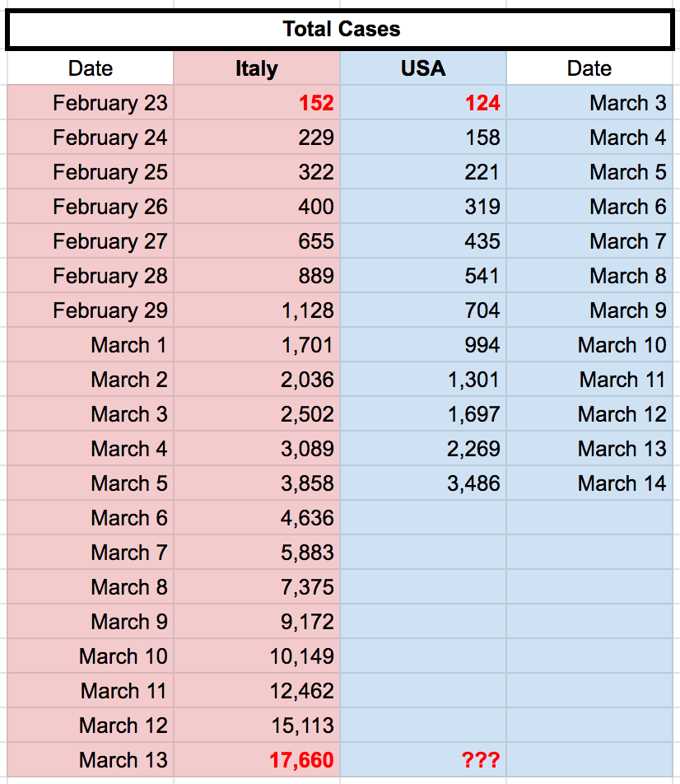Click the Italy cell containing 1,128
The height and width of the screenshot is (784, 680).
coord(257,310)
